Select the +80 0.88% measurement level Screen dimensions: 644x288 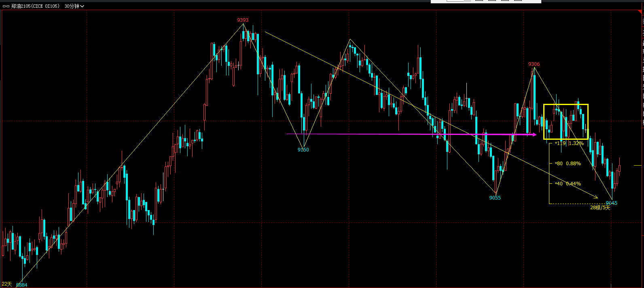pyautogui.click(x=568, y=164)
